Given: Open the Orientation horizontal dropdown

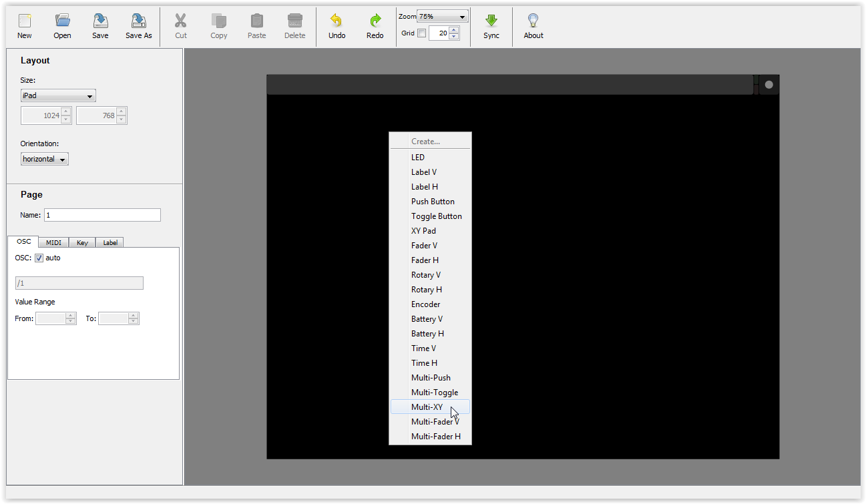Looking at the screenshot, I should 44,159.
